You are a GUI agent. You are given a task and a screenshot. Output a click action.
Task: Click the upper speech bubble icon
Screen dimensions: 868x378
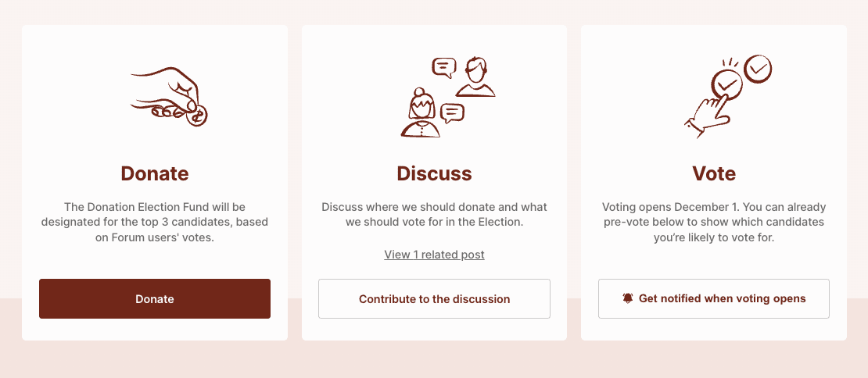coord(444,67)
